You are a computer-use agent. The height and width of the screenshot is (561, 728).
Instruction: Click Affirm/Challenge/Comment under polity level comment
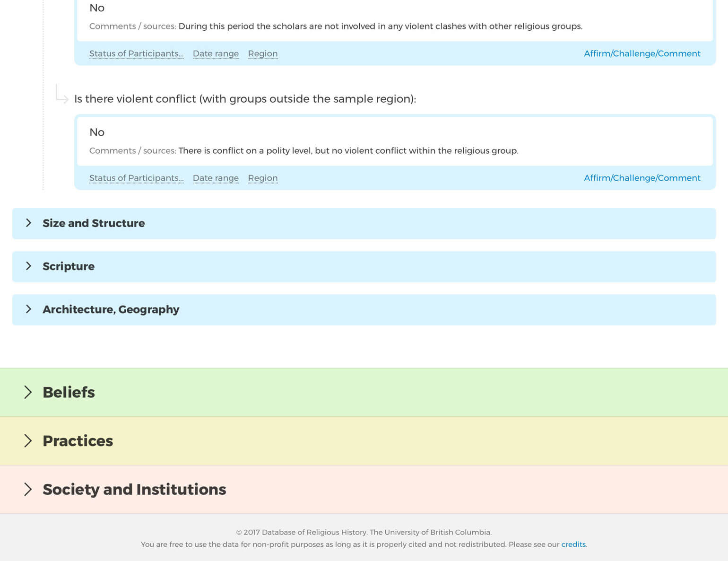(x=642, y=178)
